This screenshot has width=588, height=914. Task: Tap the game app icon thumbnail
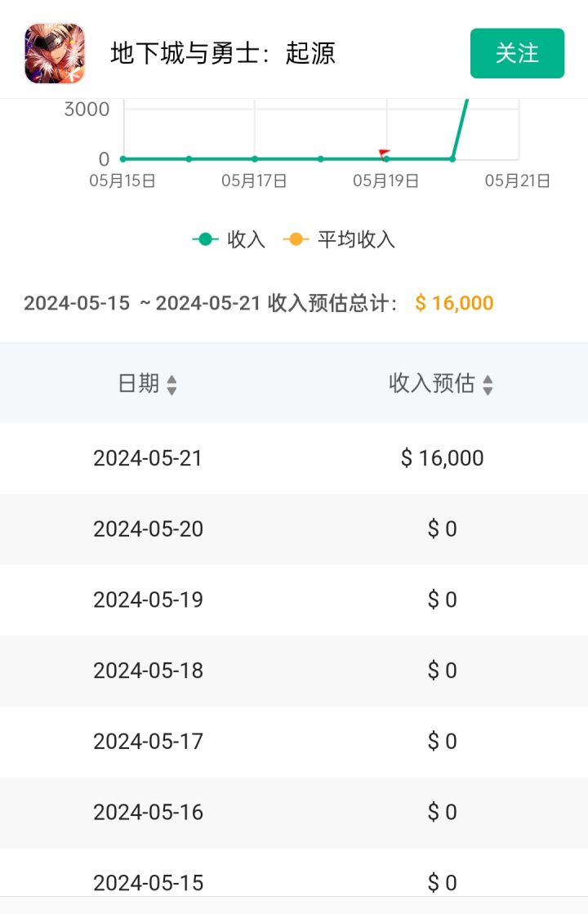pos(55,53)
